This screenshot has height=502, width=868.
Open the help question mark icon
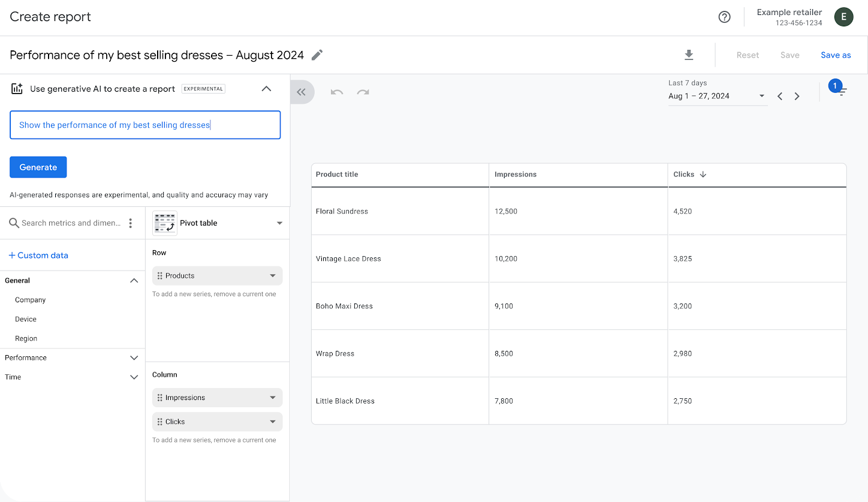pos(724,17)
